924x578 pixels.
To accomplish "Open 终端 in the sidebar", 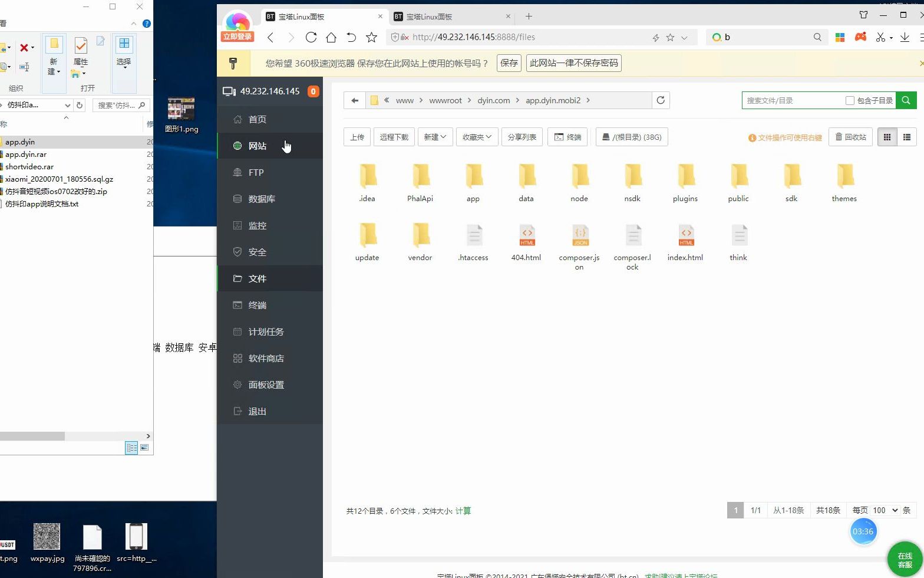I will tap(270, 305).
